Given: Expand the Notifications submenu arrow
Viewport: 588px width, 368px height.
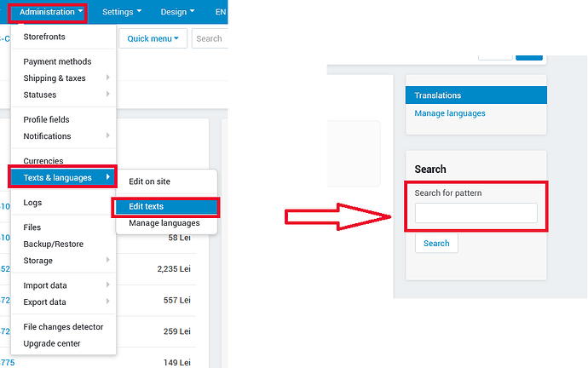Looking at the screenshot, I should coord(108,135).
